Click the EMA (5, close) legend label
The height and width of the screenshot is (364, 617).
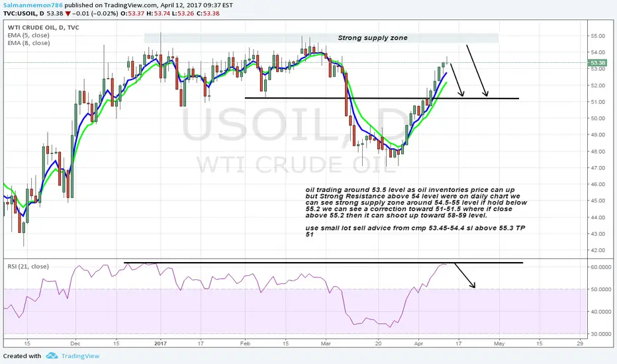[x=28, y=36]
